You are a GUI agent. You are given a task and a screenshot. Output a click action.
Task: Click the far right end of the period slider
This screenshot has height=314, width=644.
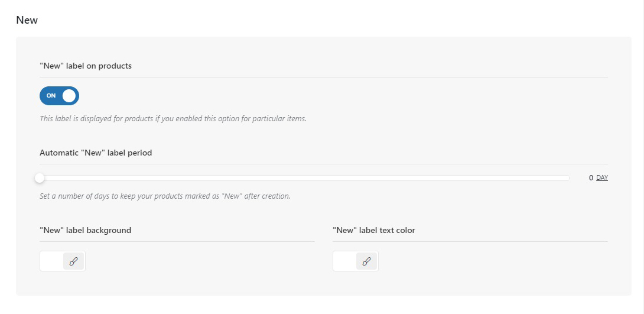pyautogui.click(x=567, y=177)
